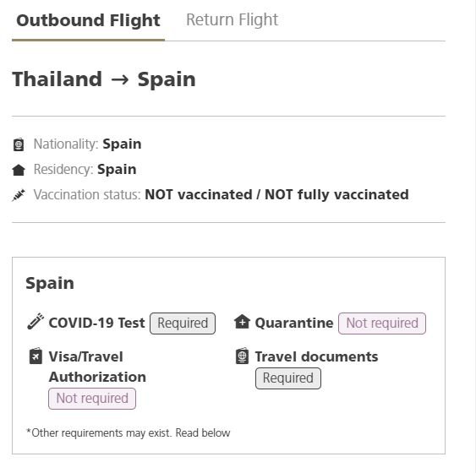Click the Visa/Travel Authorization plane icon

coord(36,356)
